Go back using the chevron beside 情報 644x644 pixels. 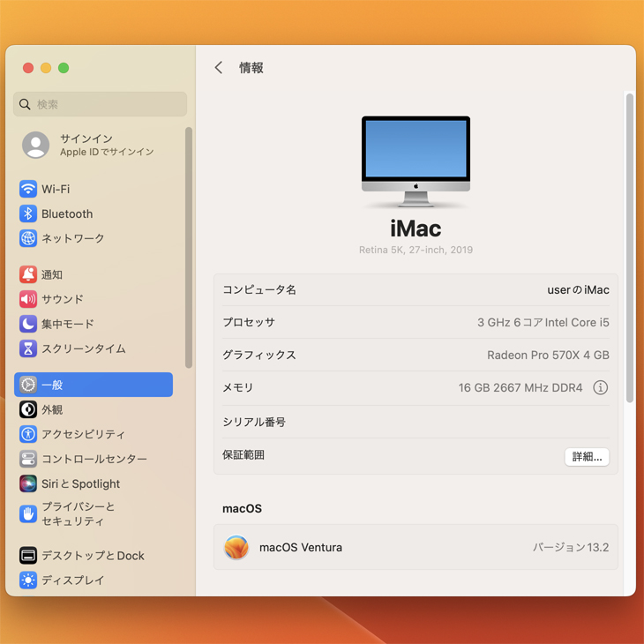[x=219, y=68]
